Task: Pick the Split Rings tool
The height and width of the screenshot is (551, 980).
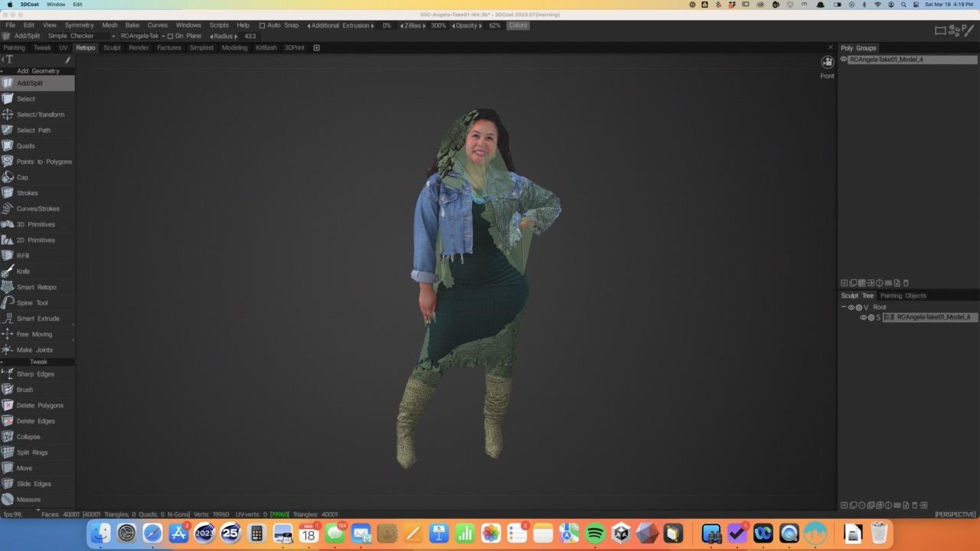Action: pos(31,452)
